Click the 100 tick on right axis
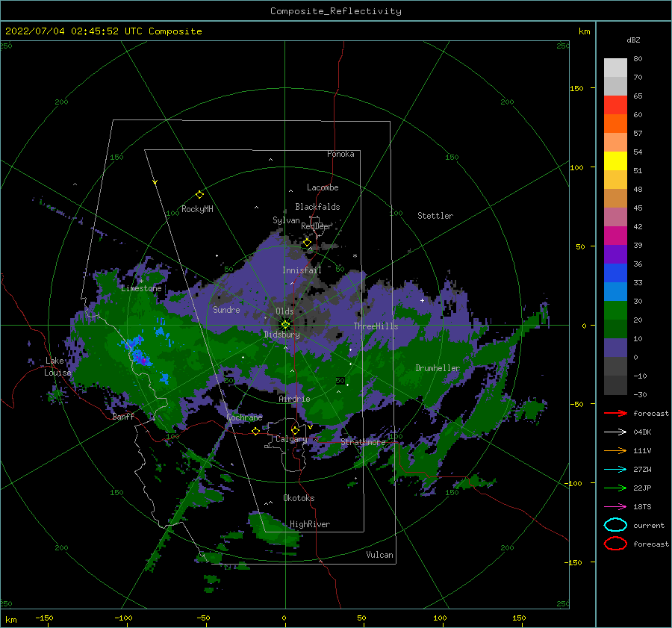Viewport: 672px width, 628px height. coord(576,167)
